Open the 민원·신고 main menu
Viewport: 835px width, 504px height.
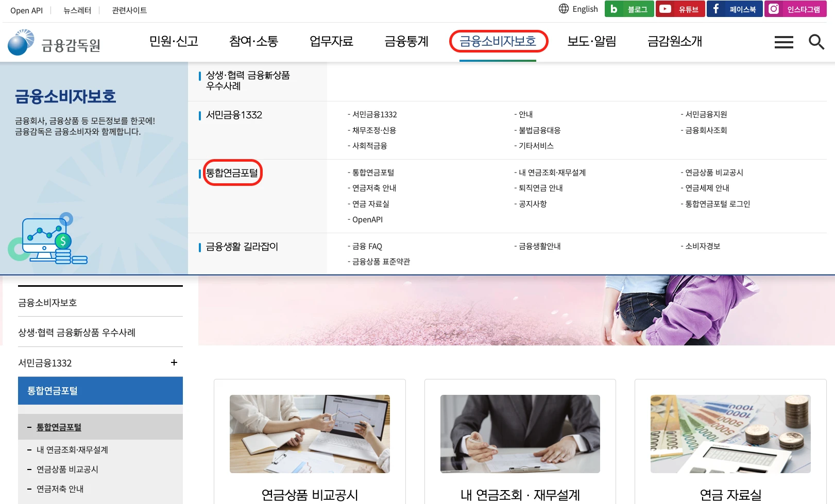(x=174, y=41)
